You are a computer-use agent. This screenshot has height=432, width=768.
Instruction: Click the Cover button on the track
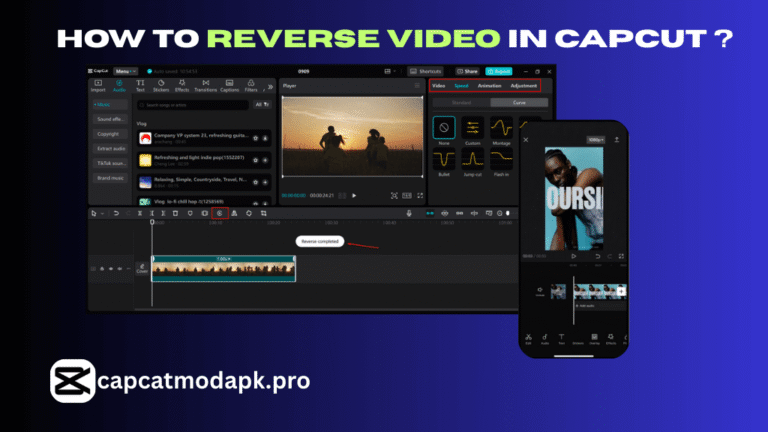click(x=142, y=269)
